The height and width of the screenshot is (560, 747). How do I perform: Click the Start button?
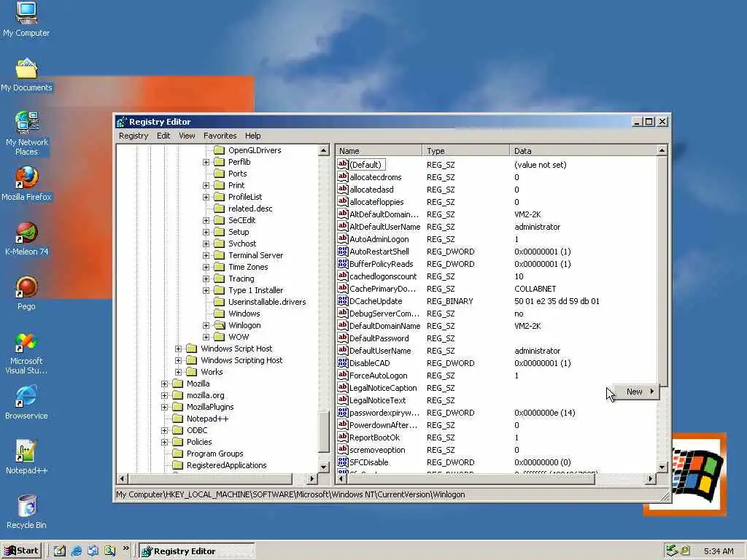point(22,551)
